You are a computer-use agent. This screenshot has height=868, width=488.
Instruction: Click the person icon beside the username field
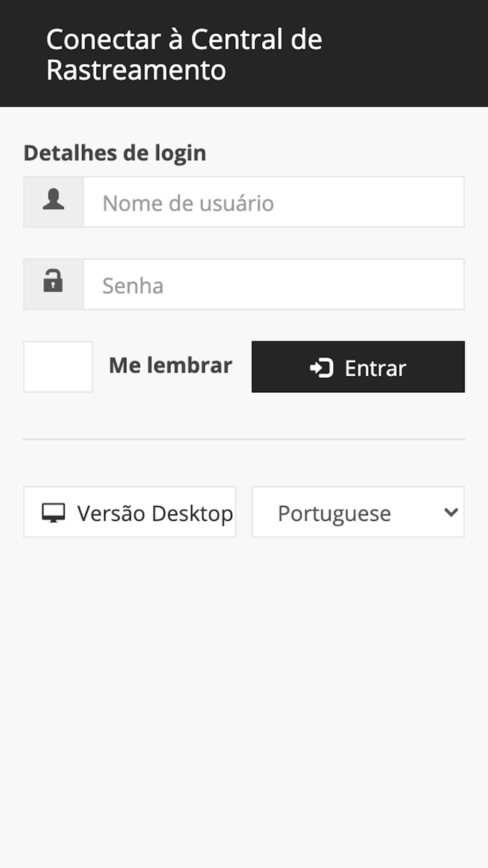point(52,202)
